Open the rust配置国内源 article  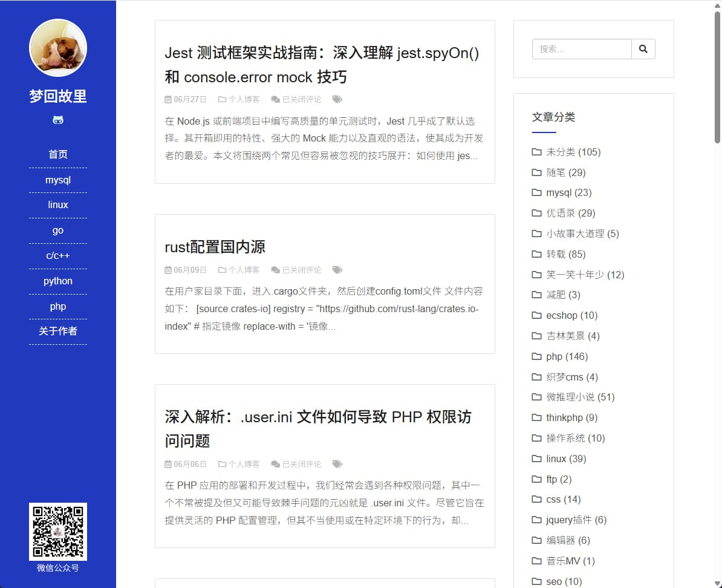click(x=215, y=247)
